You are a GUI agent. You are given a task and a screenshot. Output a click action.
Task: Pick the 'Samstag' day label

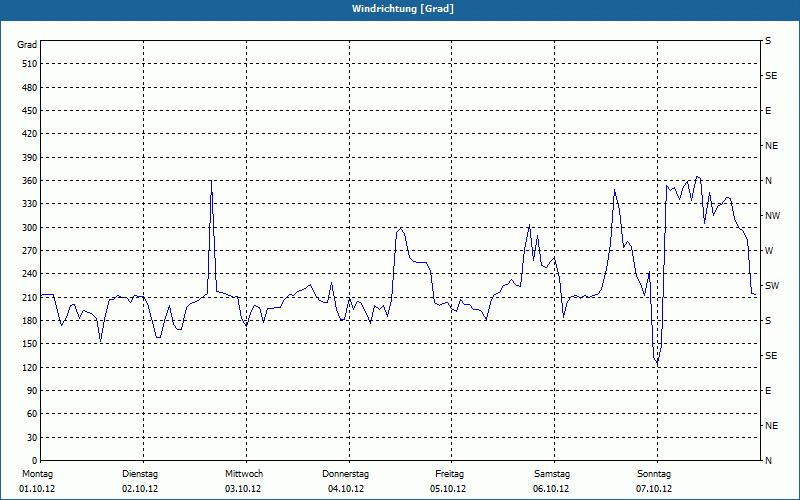552,474
